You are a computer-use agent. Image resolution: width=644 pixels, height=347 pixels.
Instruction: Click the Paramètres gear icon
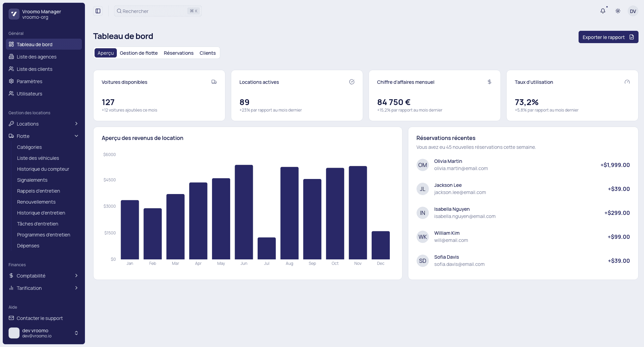pos(12,81)
